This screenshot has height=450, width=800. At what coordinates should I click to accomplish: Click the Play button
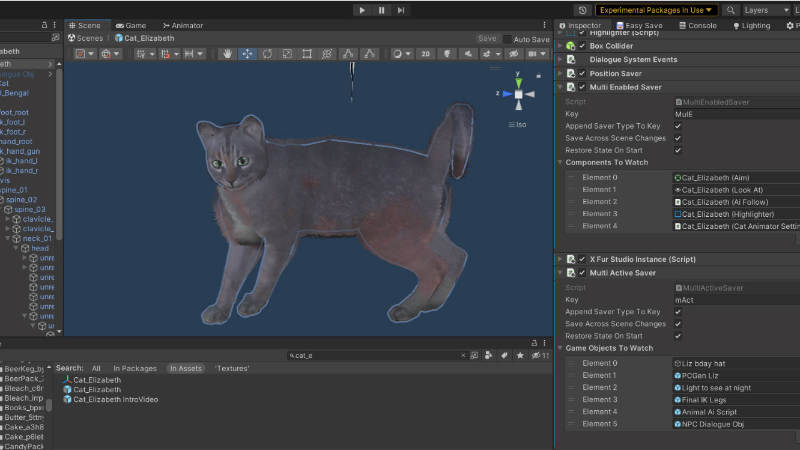pyautogui.click(x=362, y=10)
